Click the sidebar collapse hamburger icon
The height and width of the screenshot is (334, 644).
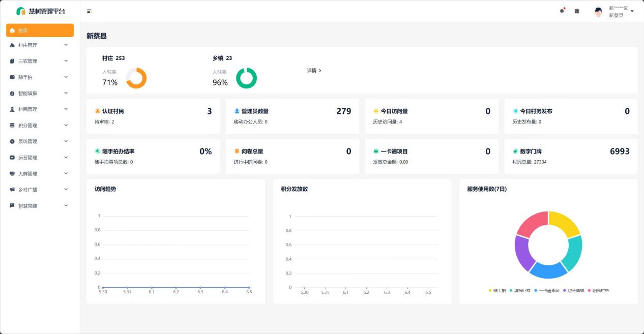pos(90,11)
